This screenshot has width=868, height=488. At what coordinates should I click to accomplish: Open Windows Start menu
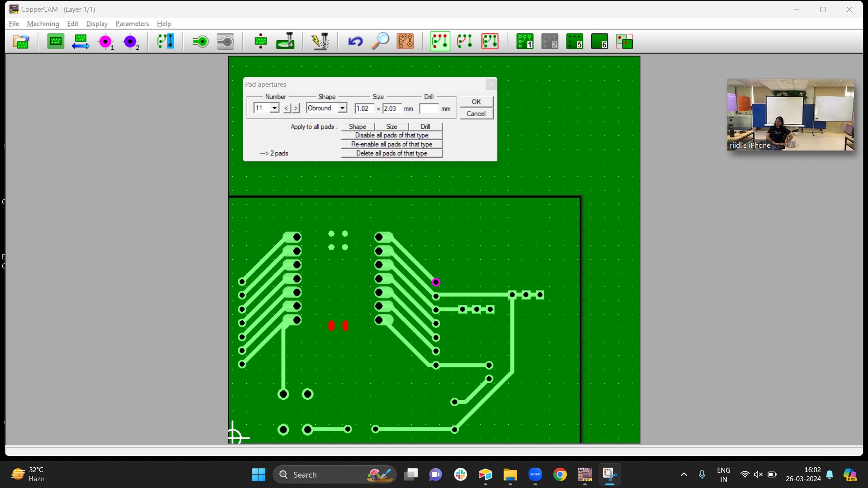pos(259,474)
